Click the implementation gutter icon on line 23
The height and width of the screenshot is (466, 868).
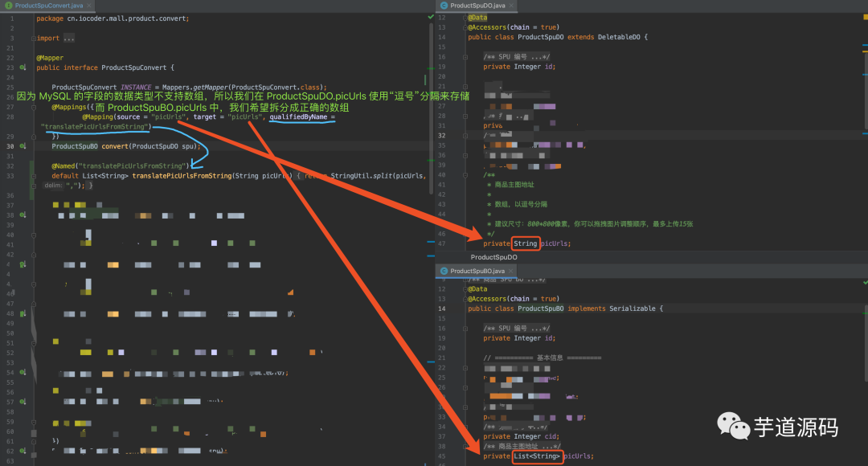pyautogui.click(x=23, y=67)
